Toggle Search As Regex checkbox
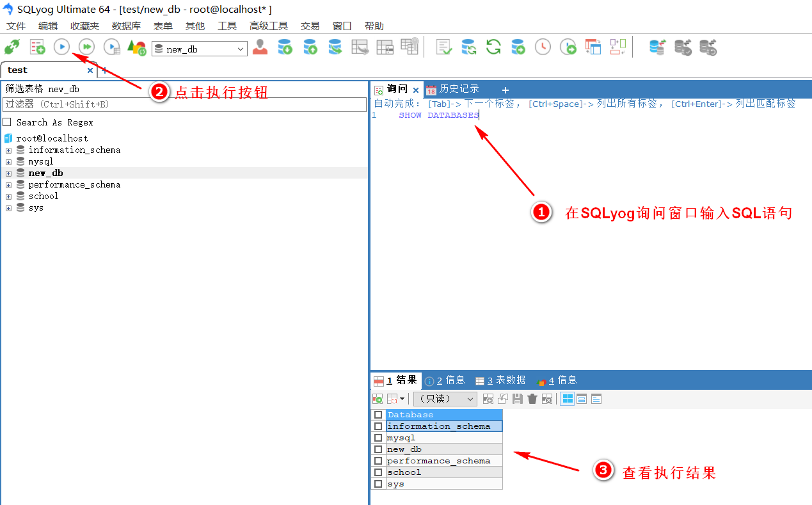The height and width of the screenshot is (505, 812). (7, 122)
